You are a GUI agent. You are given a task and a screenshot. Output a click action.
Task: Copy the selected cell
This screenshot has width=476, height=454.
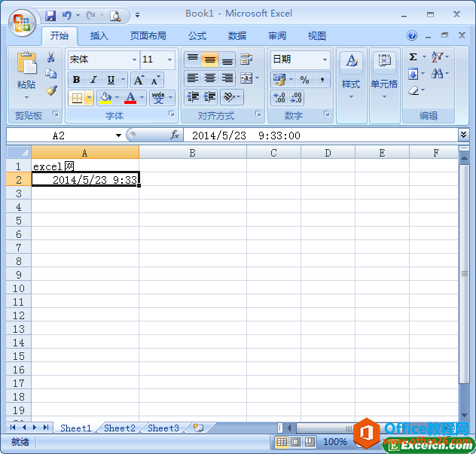click(50, 74)
